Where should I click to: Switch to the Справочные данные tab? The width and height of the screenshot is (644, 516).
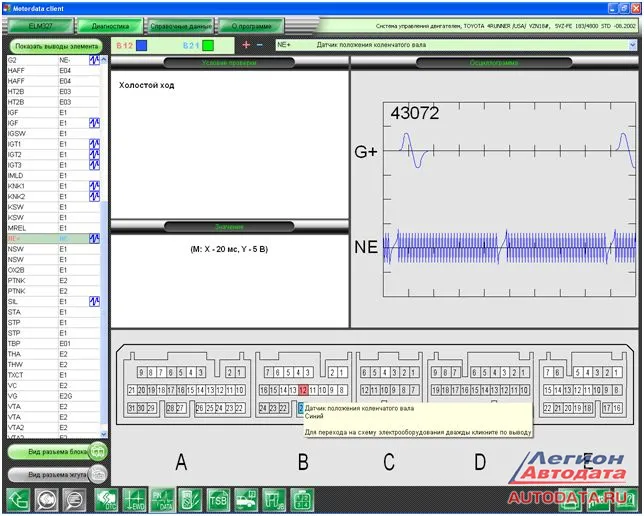(x=179, y=25)
